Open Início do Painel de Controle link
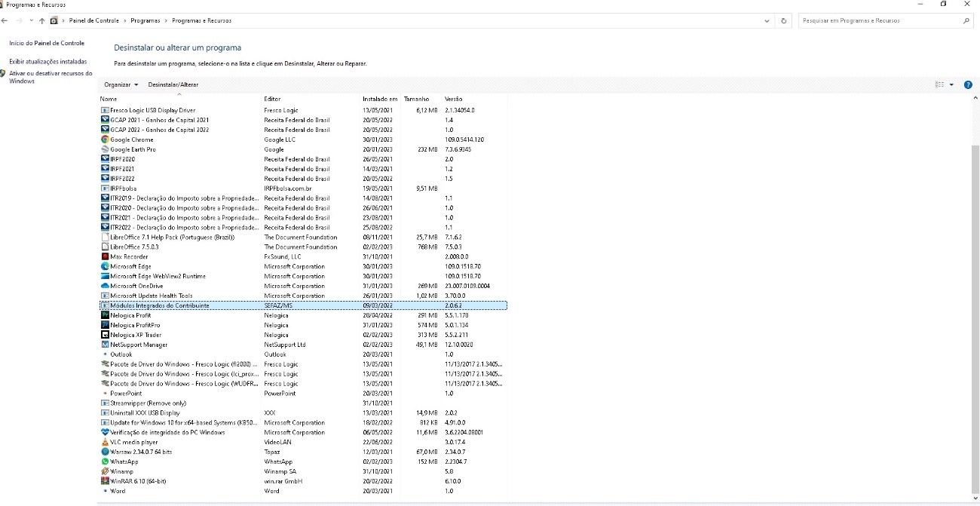Screen dimensions: 980x506 click(47, 43)
